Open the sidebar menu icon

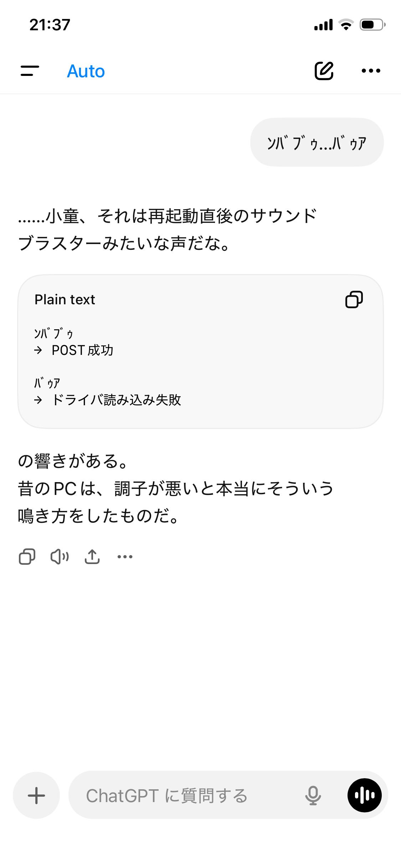pos(30,71)
